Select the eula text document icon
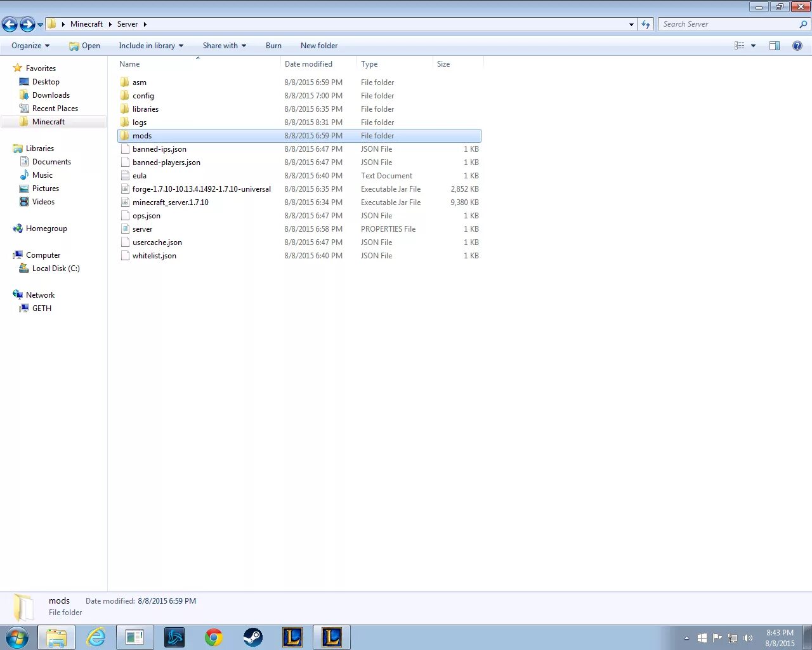The image size is (812, 650). pos(125,176)
